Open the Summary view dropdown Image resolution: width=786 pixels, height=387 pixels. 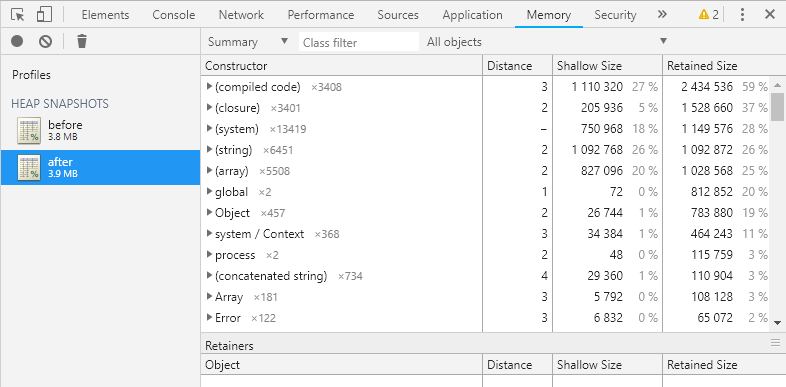pyautogui.click(x=248, y=42)
